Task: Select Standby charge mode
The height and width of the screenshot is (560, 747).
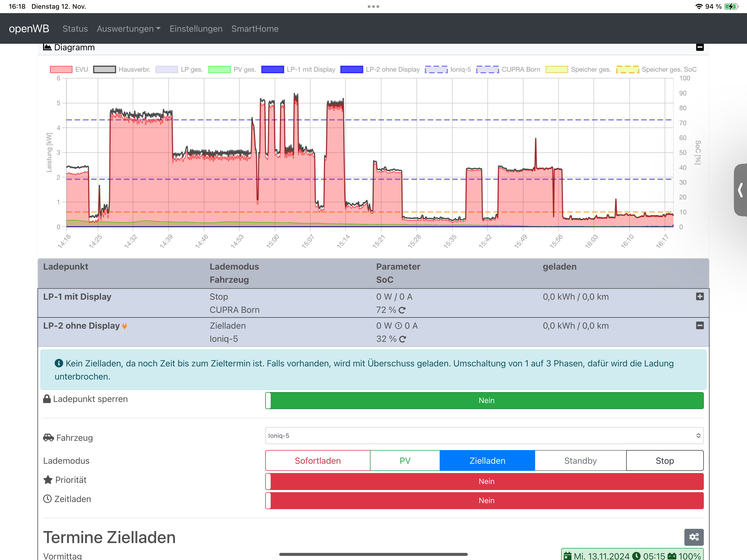Action: (580, 461)
